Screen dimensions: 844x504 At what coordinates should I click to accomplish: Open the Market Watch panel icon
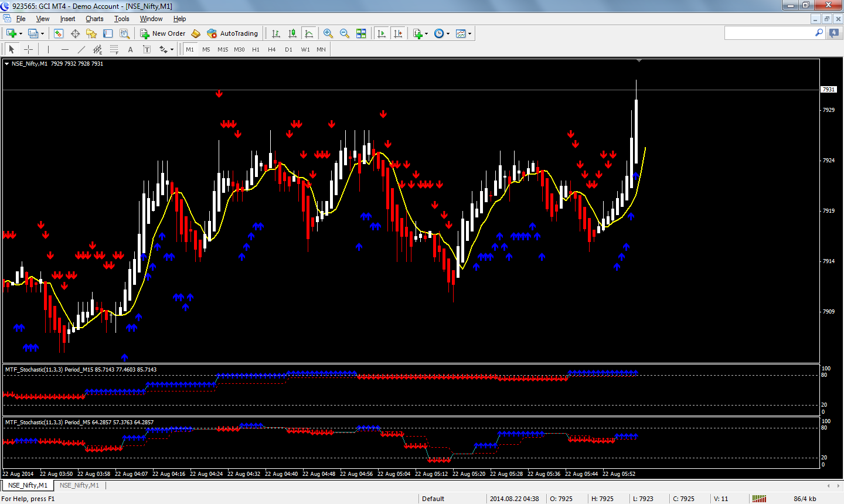click(59, 33)
